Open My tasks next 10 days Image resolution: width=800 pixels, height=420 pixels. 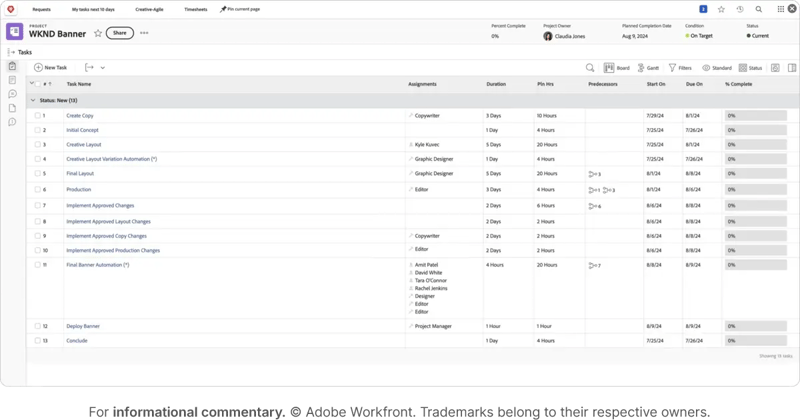tap(93, 9)
